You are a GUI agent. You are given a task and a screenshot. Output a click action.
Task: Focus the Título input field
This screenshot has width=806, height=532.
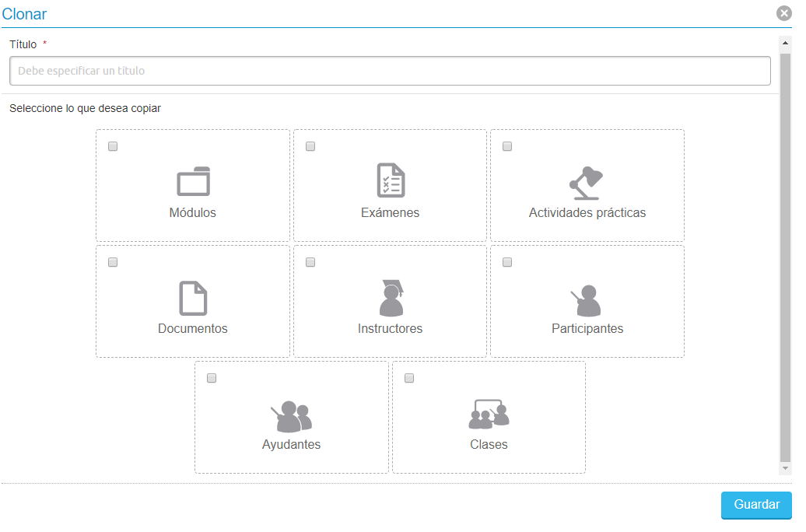[x=390, y=71]
